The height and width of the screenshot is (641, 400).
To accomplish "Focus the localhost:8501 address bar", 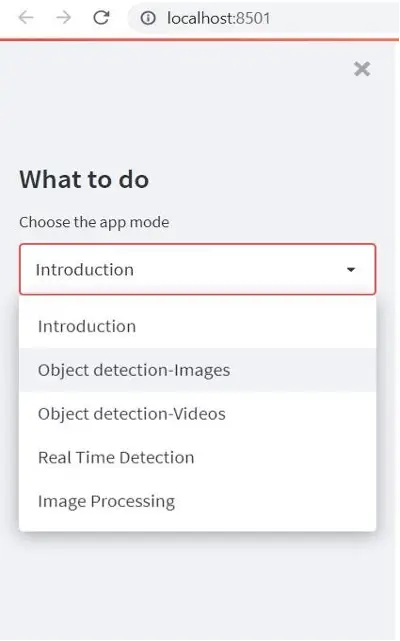I will click(x=264, y=18).
